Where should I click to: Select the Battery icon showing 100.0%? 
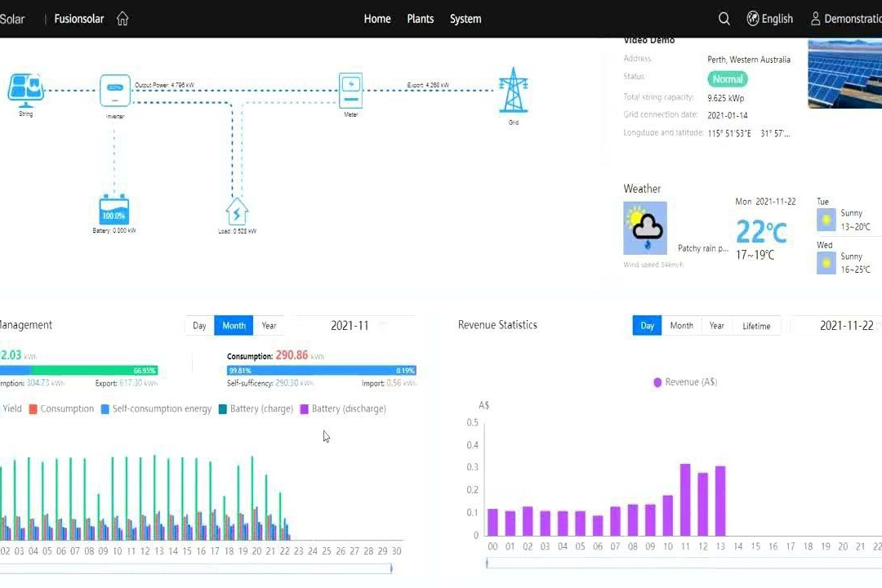(x=114, y=211)
